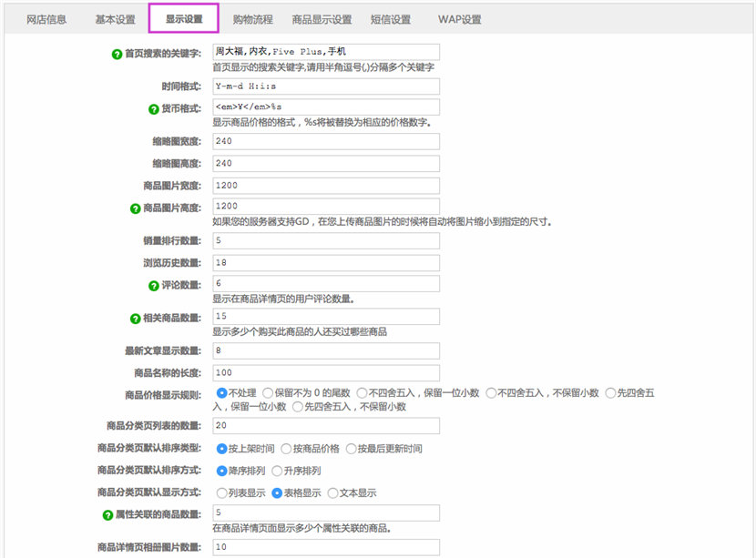Select 升序排列 sort order
The height and width of the screenshot is (558, 756).
pyautogui.click(x=277, y=471)
